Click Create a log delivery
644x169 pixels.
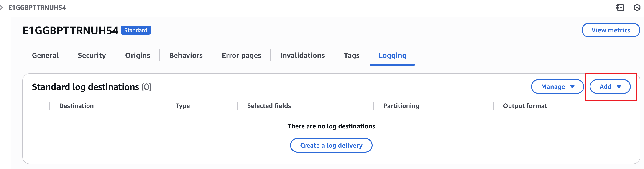[331, 145]
